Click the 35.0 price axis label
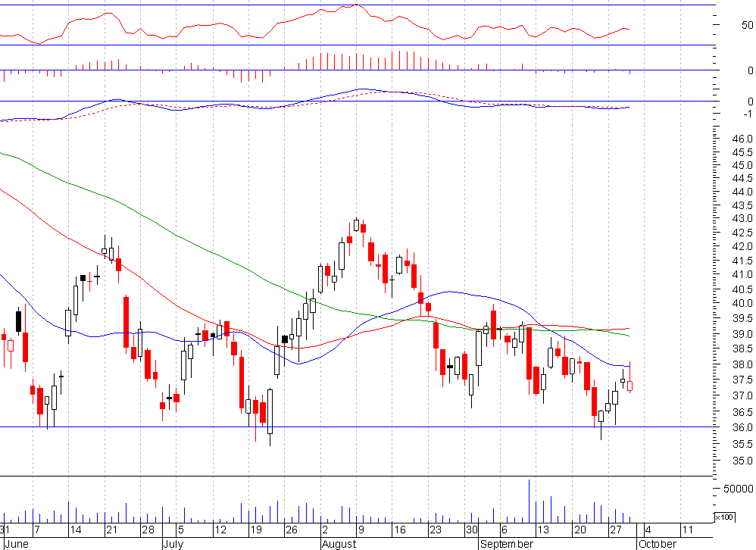This screenshot has height=550, width=756. tap(742, 461)
